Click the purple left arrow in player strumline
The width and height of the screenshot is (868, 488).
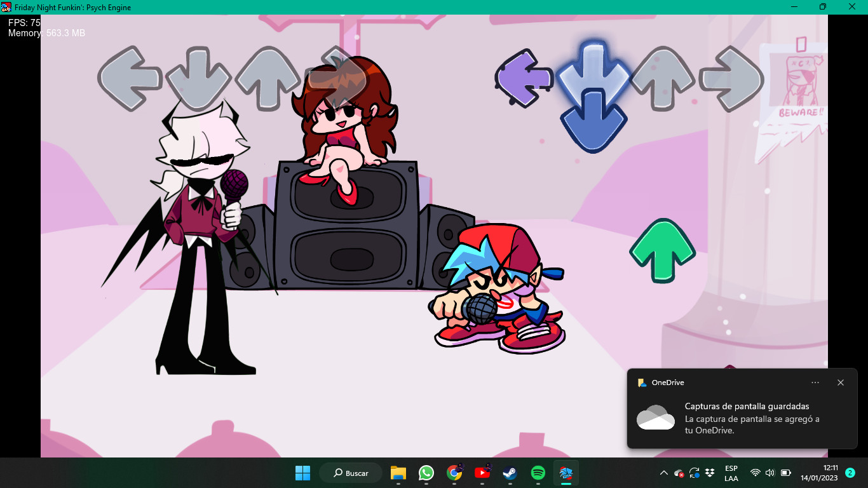click(x=524, y=78)
